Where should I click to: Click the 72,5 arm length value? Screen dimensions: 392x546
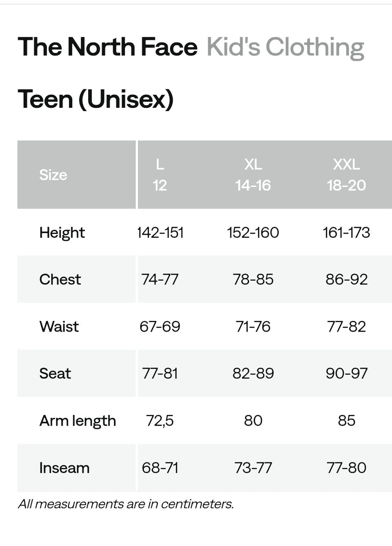[160, 421]
